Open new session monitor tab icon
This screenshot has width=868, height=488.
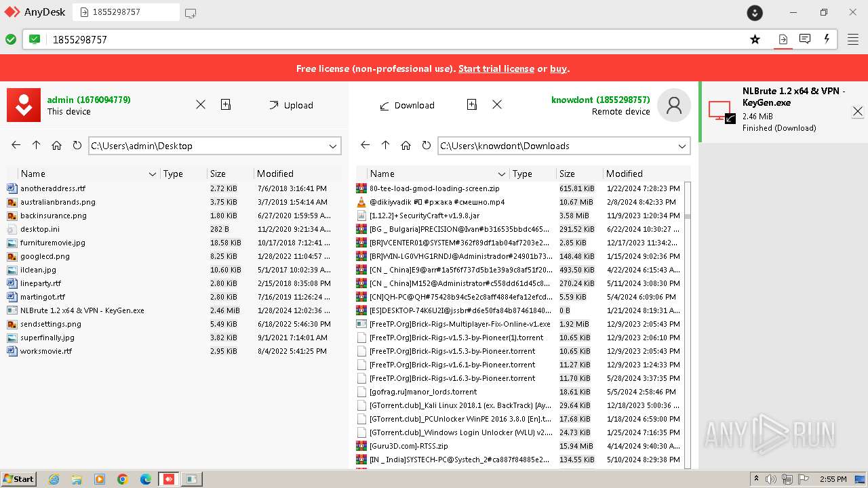[x=191, y=12]
